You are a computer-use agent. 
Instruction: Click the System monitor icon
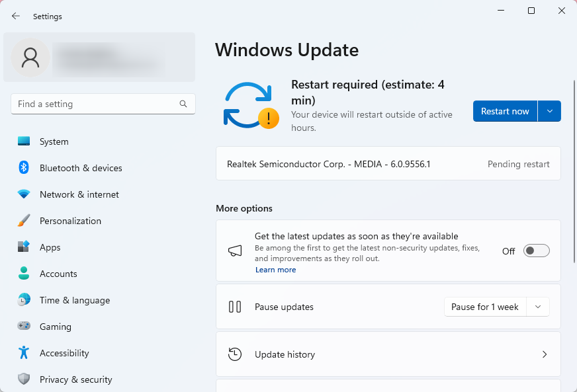[x=24, y=141]
